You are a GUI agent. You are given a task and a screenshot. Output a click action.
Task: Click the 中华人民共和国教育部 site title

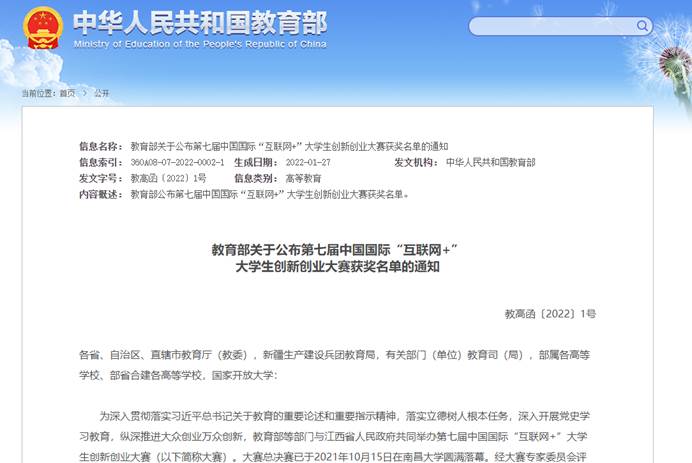tap(200, 22)
